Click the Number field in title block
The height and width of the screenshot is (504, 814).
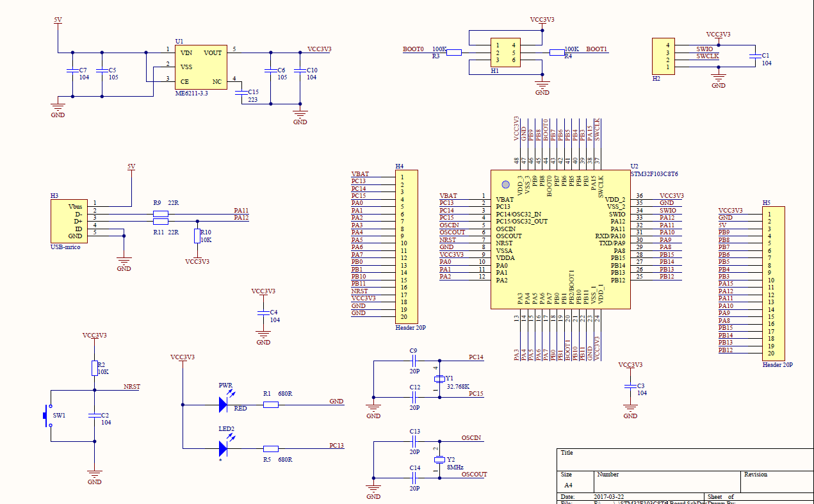coord(608,475)
